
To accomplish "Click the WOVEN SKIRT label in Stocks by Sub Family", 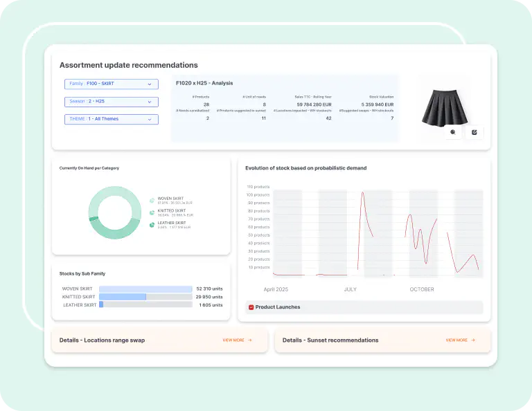I will coord(77,289).
